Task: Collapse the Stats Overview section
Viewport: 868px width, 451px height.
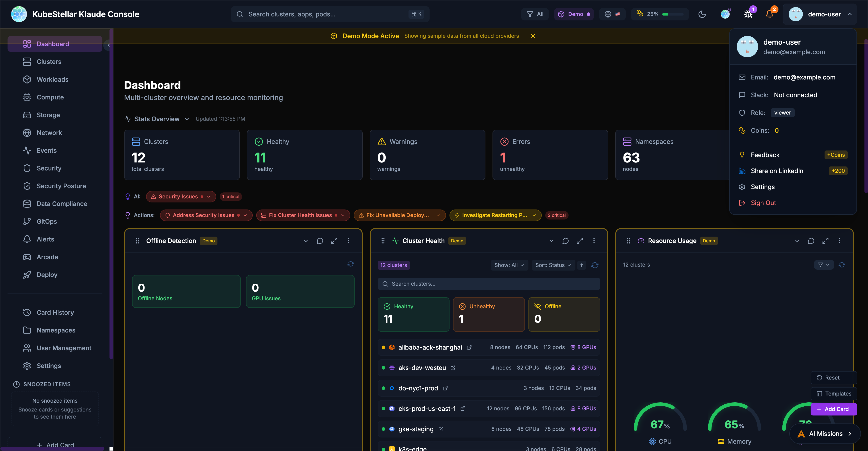Action: tap(187, 119)
